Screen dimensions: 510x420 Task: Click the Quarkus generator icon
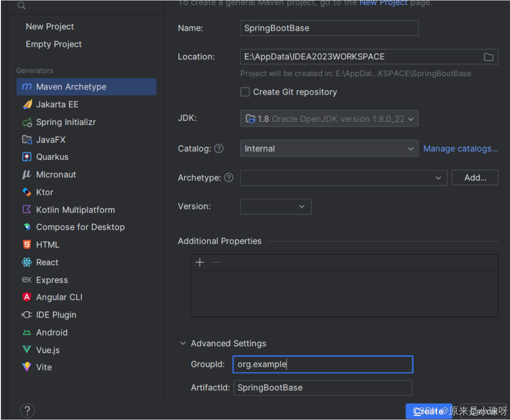tap(27, 157)
